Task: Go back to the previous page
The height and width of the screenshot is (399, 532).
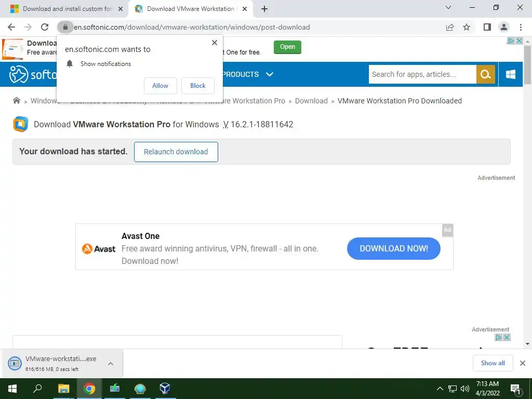Action: [11, 27]
